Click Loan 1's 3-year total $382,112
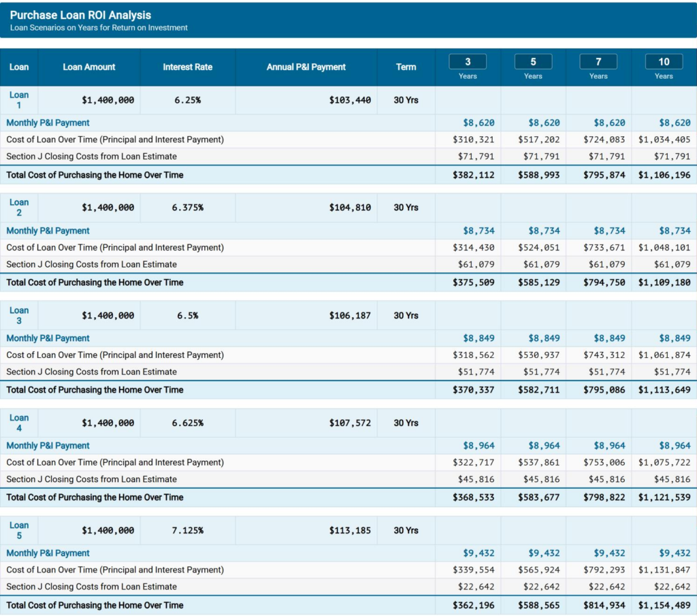Image resolution: width=697 pixels, height=616 pixels. (474, 175)
